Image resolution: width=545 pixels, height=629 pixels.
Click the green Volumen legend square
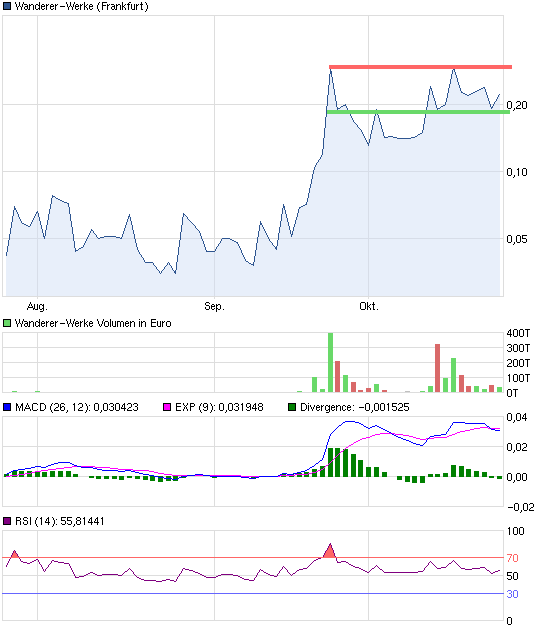click(7, 323)
